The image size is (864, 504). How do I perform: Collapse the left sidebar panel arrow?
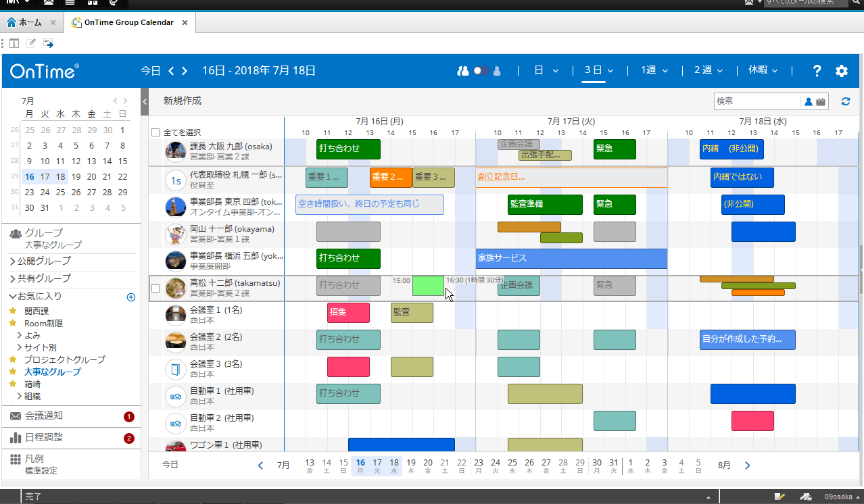click(145, 101)
